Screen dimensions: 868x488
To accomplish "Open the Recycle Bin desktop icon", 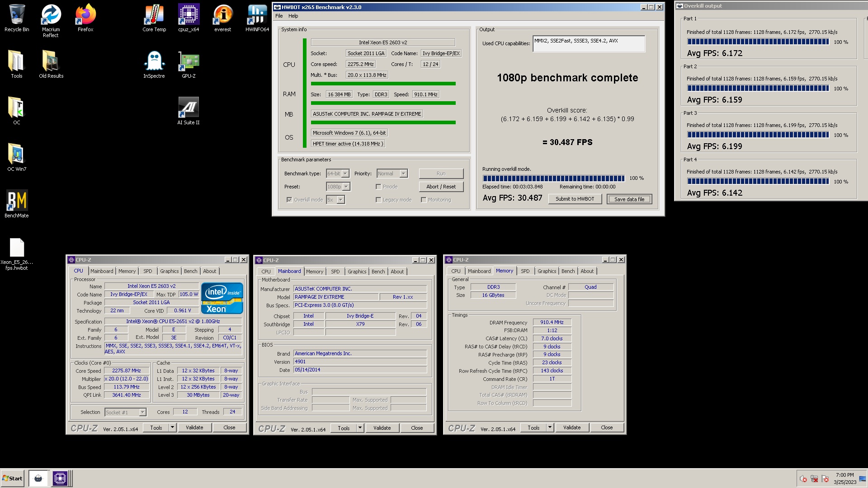I will [x=17, y=18].
